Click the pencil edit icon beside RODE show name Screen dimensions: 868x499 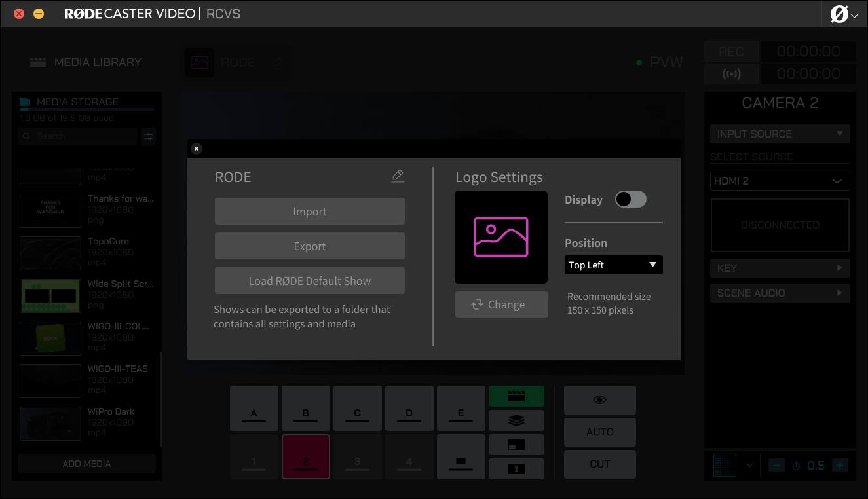pos(398,176)
